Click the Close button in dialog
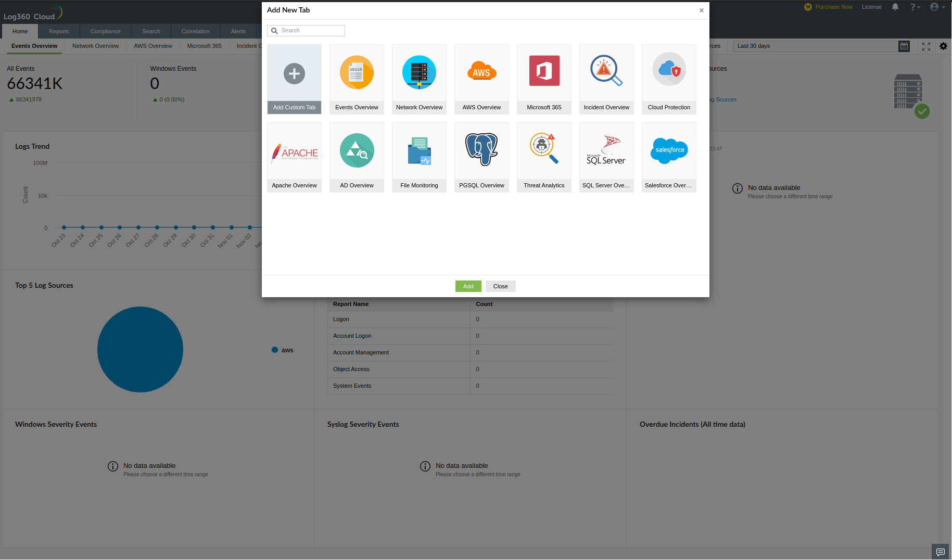The width and height of the screenshot is (952, 560). tap(500, 286)
